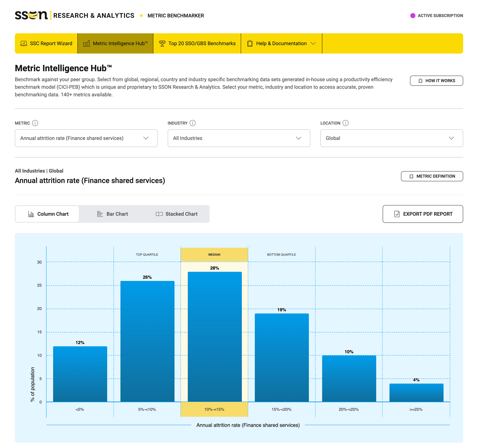478x448 pixels.
Task: Open the Metric dropdown
Action: coord(86,138)
